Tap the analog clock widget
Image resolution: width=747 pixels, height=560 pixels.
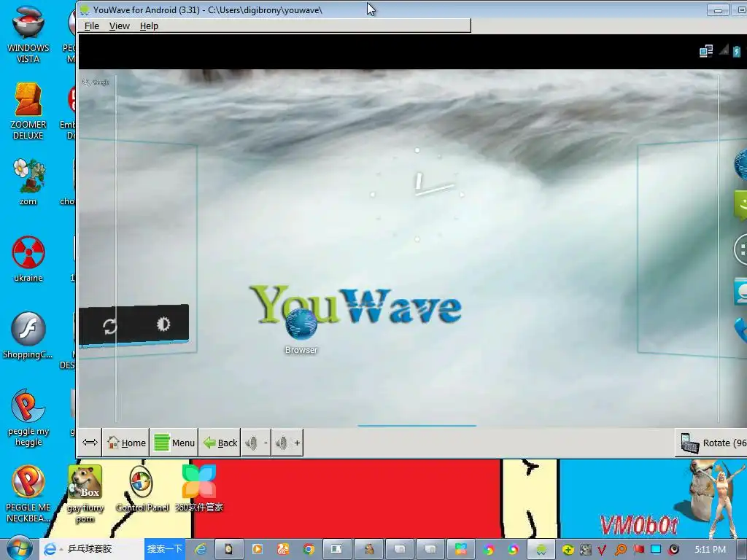pos(417,194)
